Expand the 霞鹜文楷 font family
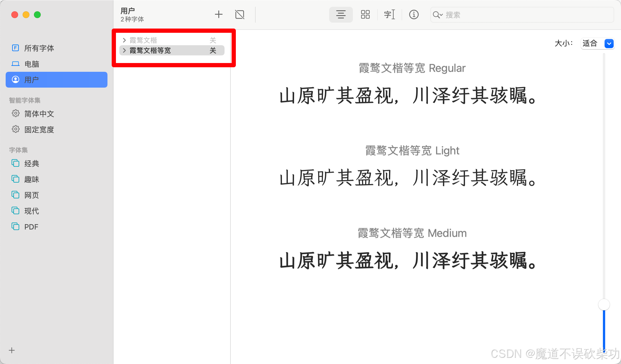 click(x=124, y=40)
